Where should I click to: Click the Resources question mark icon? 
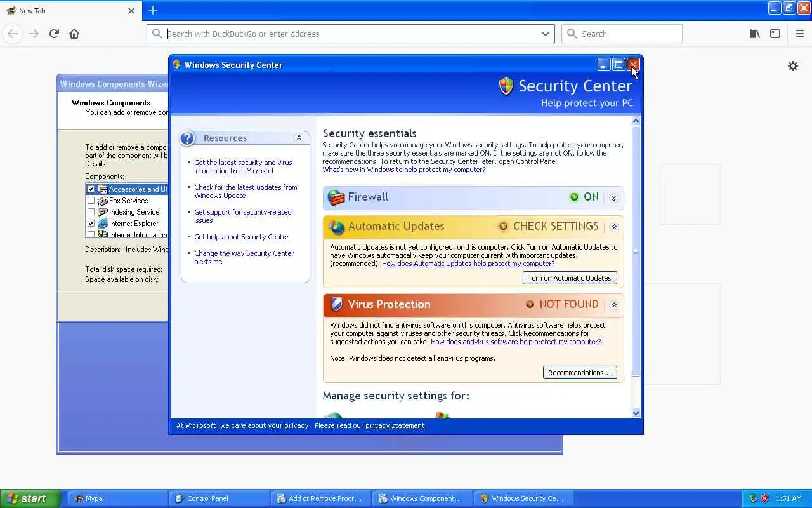[x=188, y=138]
